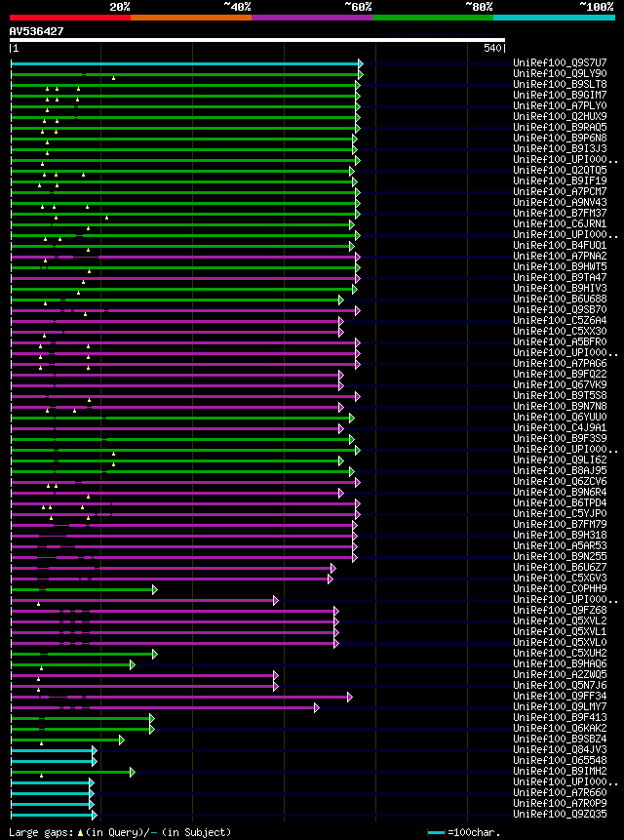Click the short cyan alignment bar for UniRef100_Q9ZQ35
624x840 pixels.
52,816
